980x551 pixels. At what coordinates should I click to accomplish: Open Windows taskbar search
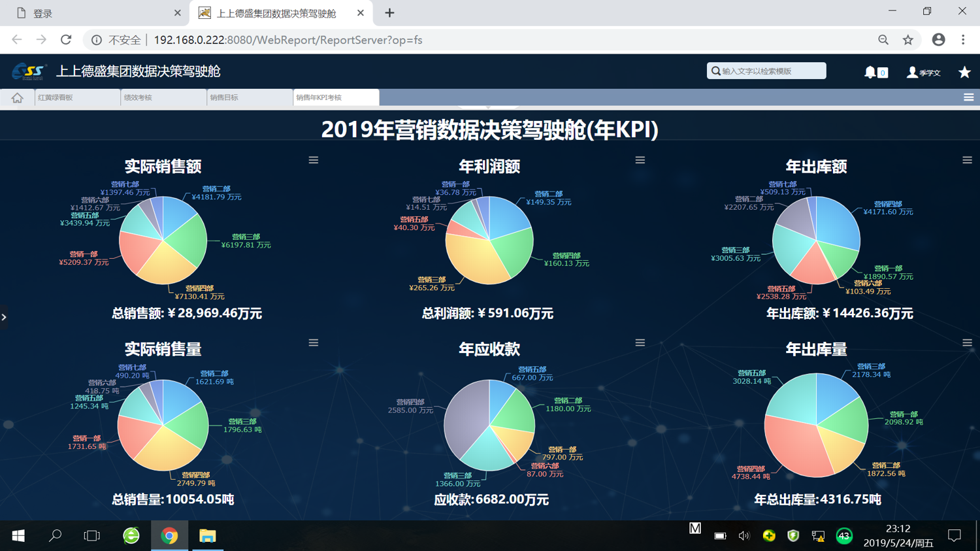pyautogui.click(x=55, y=536)
